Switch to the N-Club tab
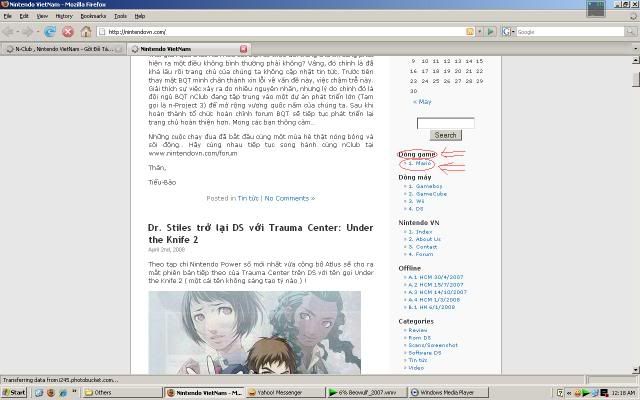 tap(64, 49)
